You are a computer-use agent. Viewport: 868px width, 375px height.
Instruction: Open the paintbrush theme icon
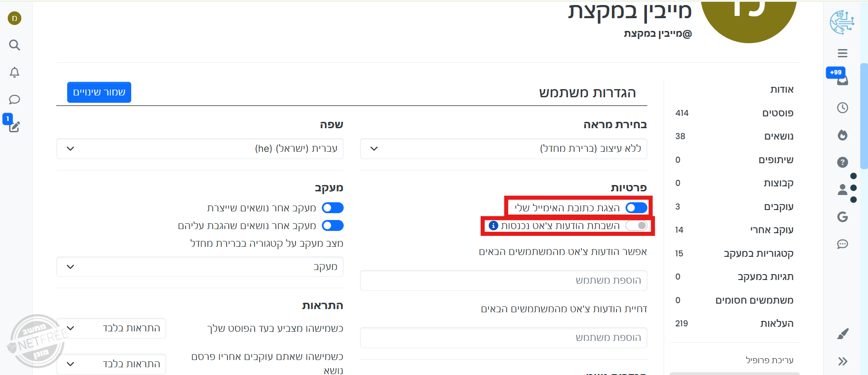click(843, 334)
